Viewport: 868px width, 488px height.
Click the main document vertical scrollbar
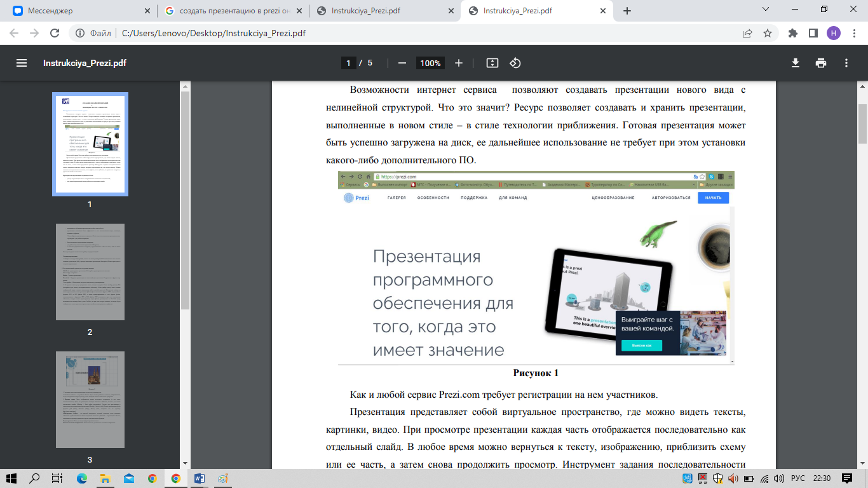[x=862, y=124]
